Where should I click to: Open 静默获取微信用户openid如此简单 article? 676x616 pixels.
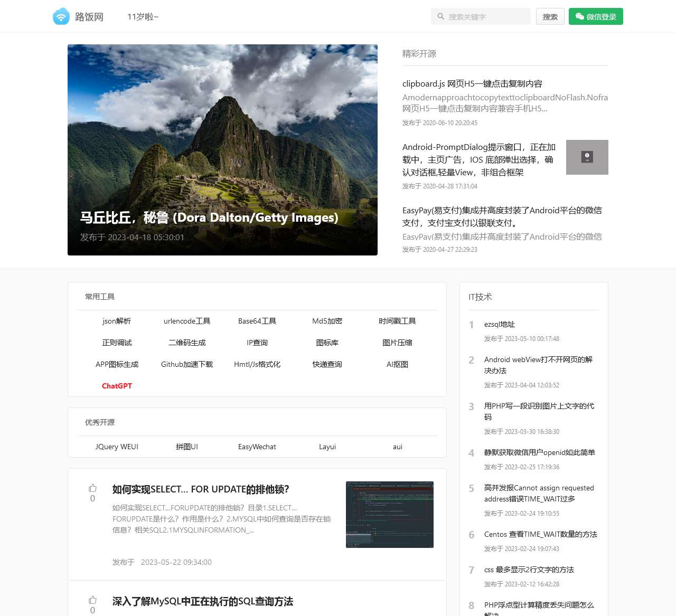click(540, 452)
